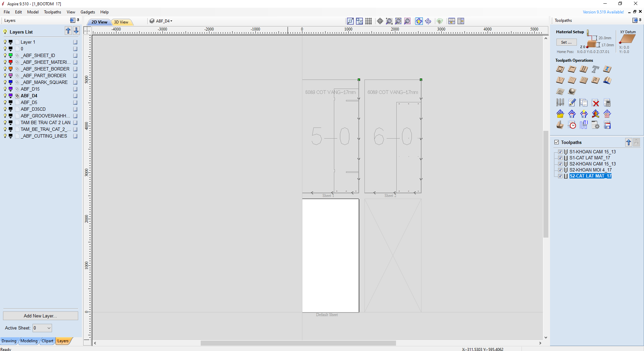Click the Delete Toolpath red X icon
The image size is (644, 351).
pos(595,103)
